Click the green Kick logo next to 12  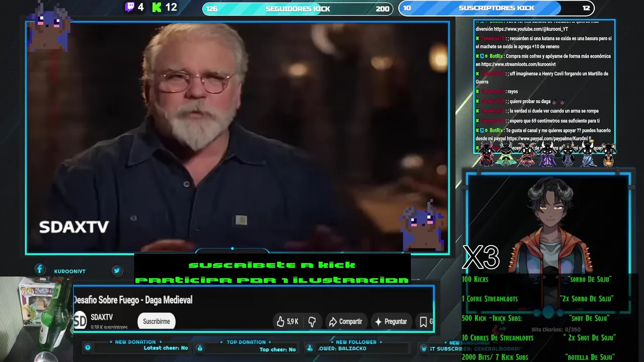coord(157,7)
